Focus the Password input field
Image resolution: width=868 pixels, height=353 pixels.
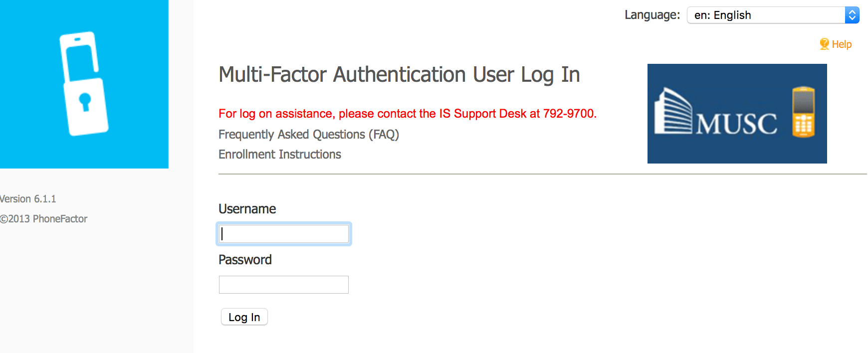tap(284, 285)
